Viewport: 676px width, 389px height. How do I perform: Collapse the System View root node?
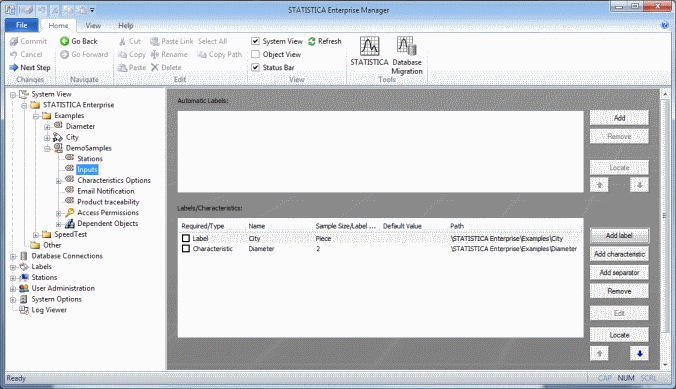click(x=13, y=94)
